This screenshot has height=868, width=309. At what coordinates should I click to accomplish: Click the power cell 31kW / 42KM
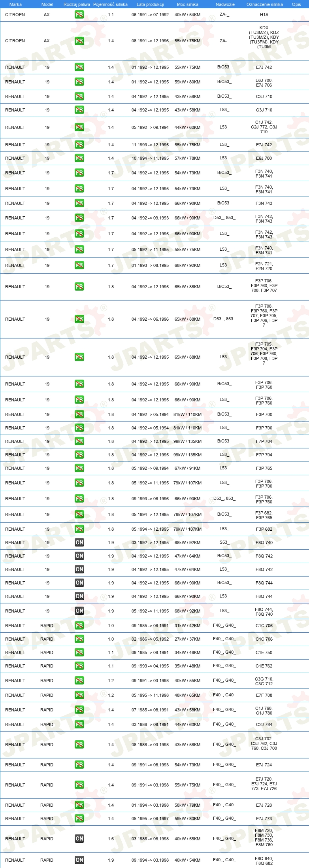tap(187, 626)
